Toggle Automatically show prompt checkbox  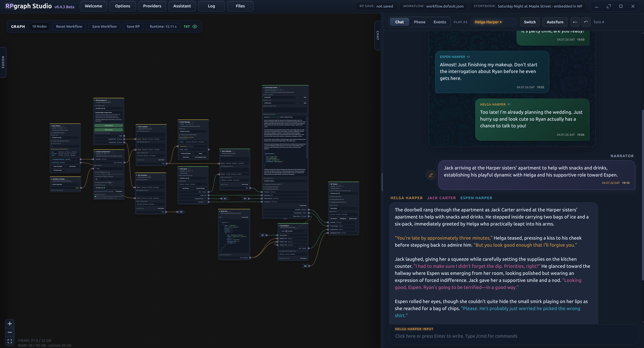pyautogui.click(x=264, y=187)
